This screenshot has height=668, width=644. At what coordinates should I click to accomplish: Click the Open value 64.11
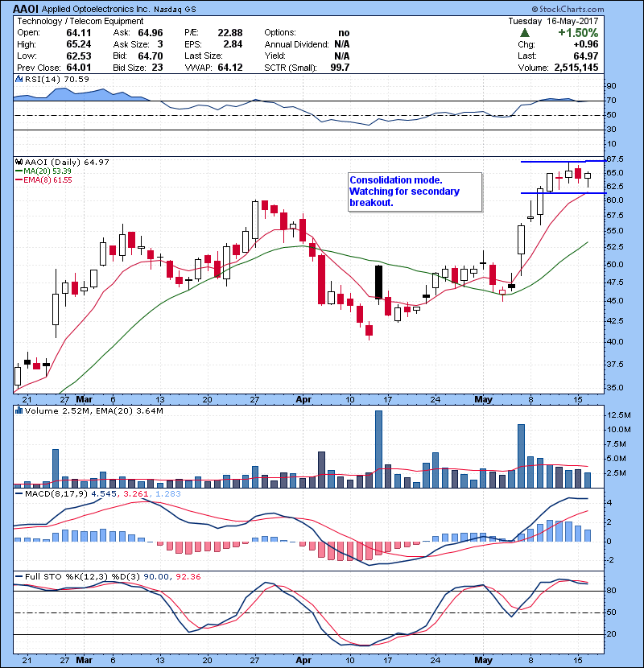(78, 33)
